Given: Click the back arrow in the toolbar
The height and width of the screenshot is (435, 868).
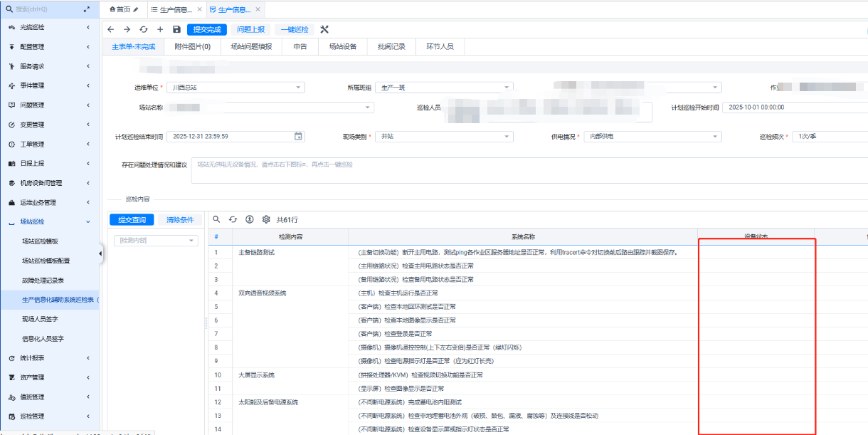Looking at the screenshot, I should tap(110, 29).
